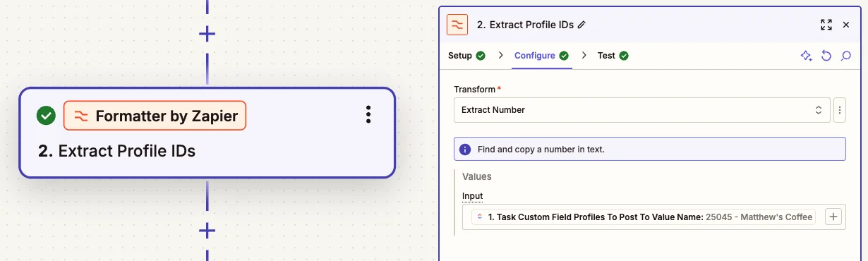Image resolution: width=868 pixels, height=261 pixels.
Task: Expand the step panel to fullscreen
Action: pos(826,25)
